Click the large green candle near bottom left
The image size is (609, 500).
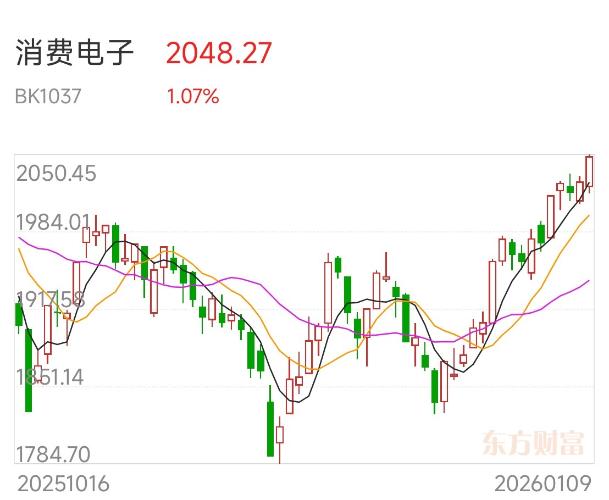tap(28, 368)
